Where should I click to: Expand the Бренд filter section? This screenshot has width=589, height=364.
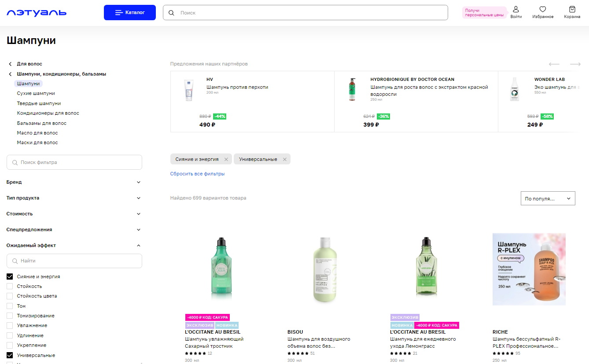(74, 182)
